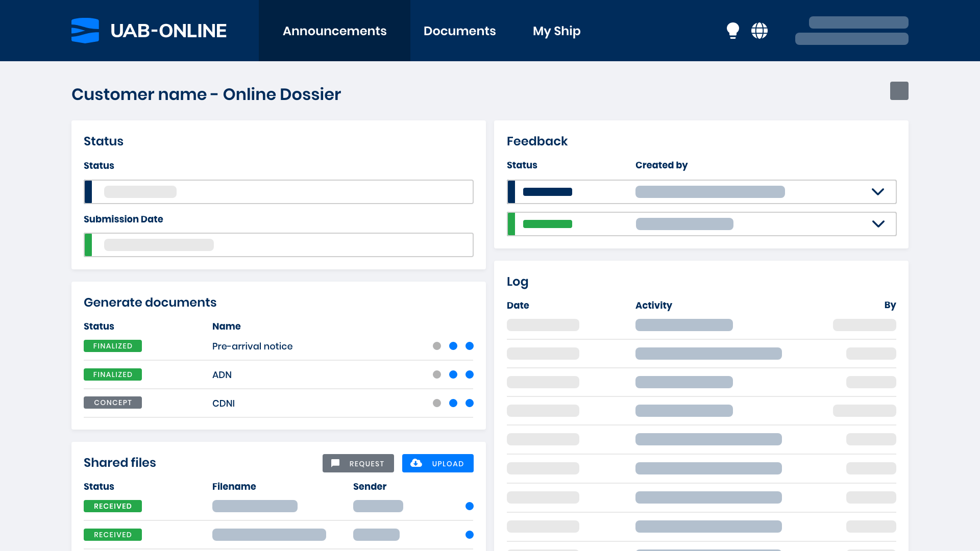Click the blue dot indicator on first RECEIVED file
The width and height of the screenshot is (980, 551).
(x=469, y=506)
